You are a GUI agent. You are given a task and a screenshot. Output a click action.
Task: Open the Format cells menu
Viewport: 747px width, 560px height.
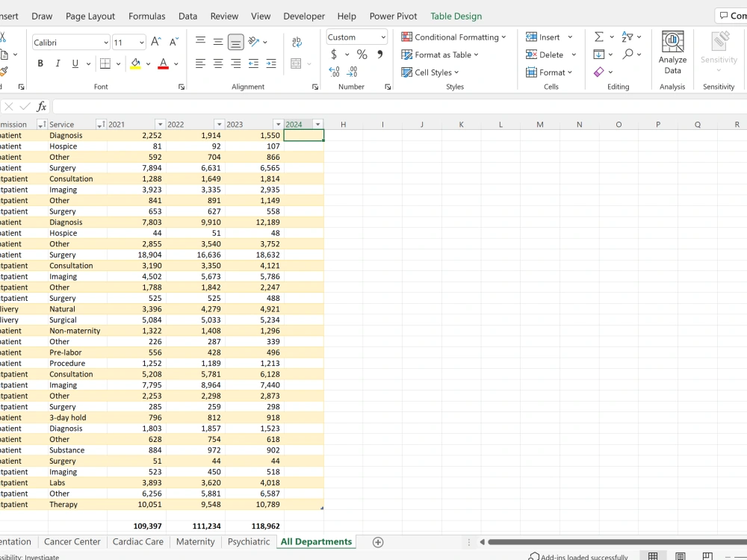[x=549, y=72]
